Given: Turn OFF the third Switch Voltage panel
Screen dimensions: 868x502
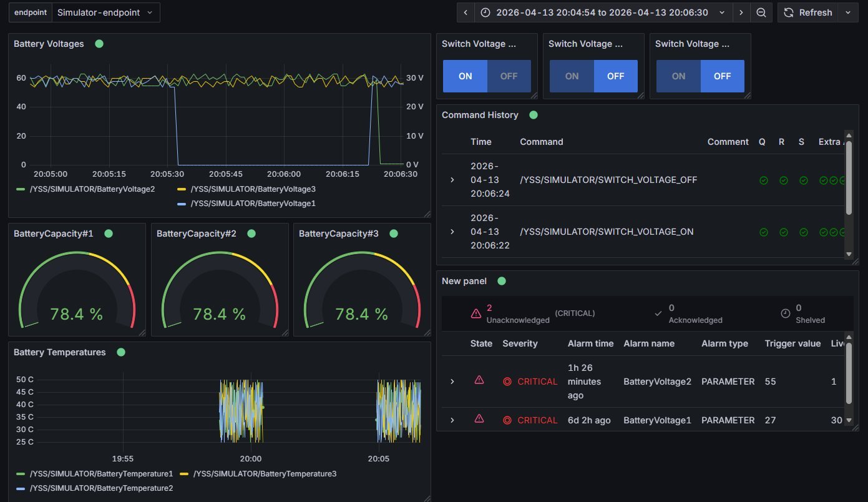Looking at the screenshot, I should point(723,76).
